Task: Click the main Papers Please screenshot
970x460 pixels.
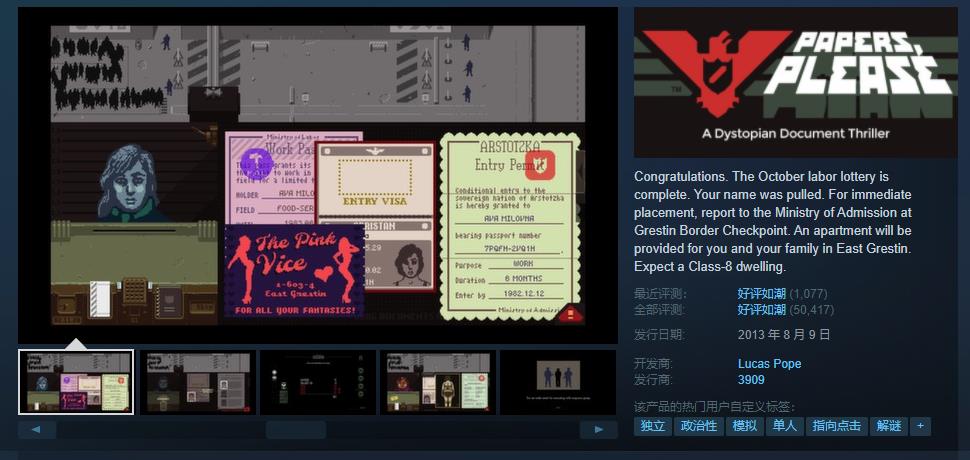Action: pyautogui.click(x=318, y=175)
